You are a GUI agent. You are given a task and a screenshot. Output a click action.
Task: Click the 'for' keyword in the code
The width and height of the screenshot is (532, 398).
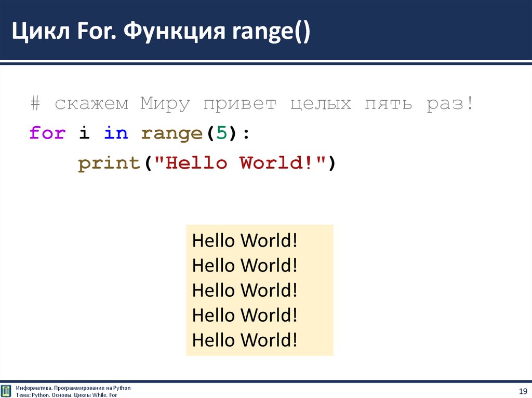[47, 132]
